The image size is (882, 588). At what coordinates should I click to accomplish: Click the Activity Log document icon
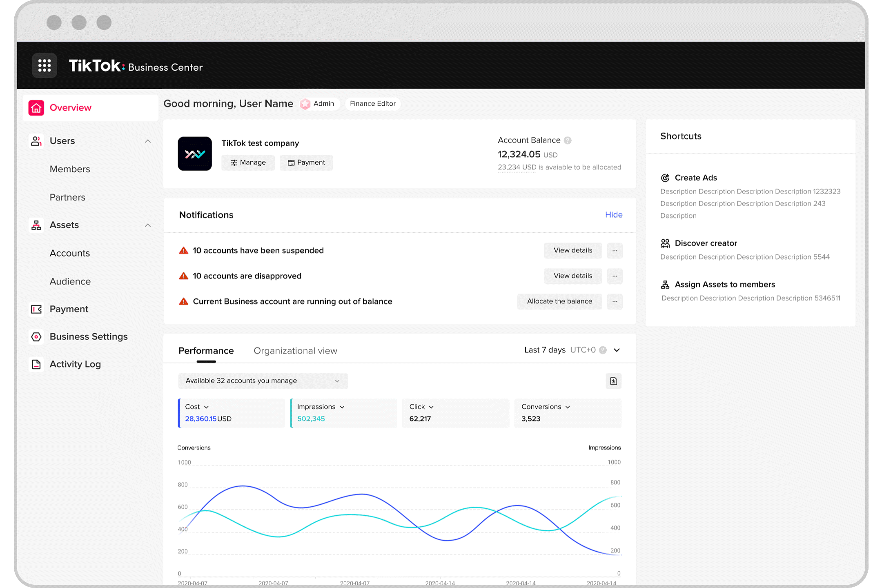pyautogui.click(x=37, y=363)
